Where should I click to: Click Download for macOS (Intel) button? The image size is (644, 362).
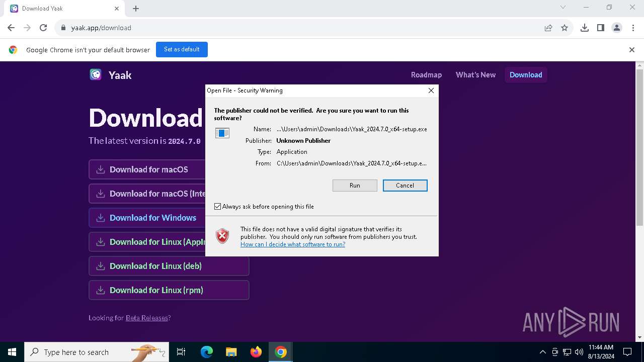(147, 194)
